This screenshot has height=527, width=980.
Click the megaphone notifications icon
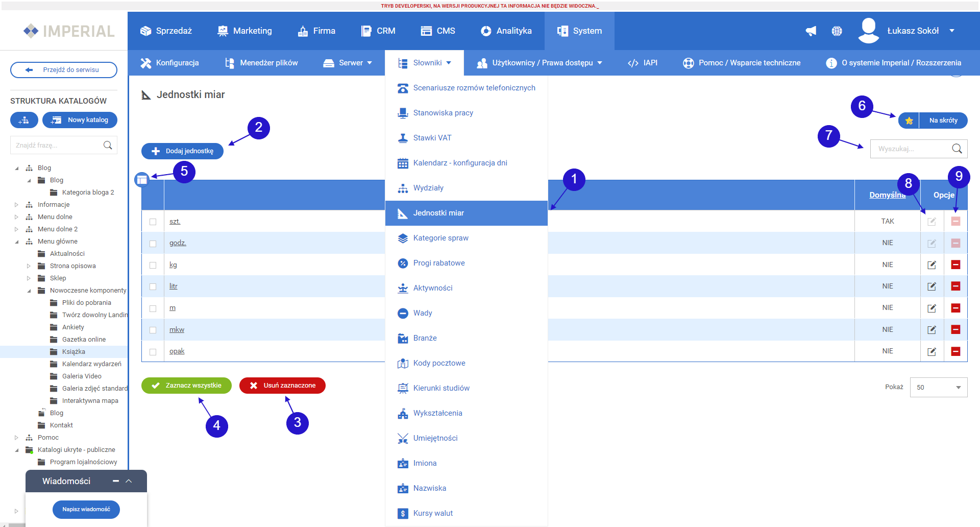click(x=811, y=31)
